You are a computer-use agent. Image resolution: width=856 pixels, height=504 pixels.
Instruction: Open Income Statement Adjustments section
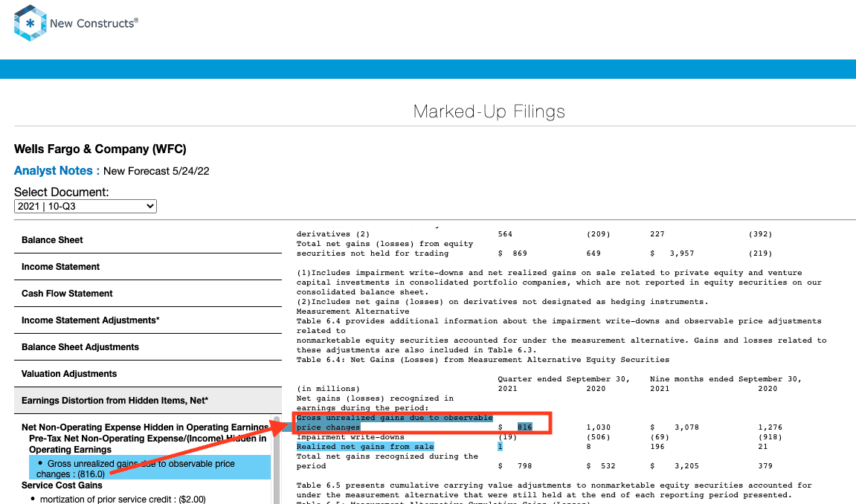pyautogui.click(x=148, y=320)
